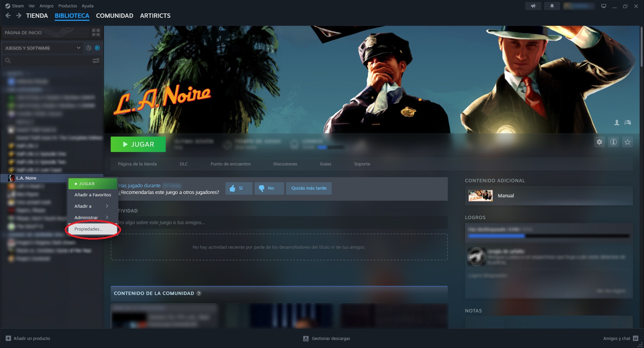Image resolution: width=644 pixels, height=348 pixels.
Task: Click the achievements progress bar
Action: [549, 236]
